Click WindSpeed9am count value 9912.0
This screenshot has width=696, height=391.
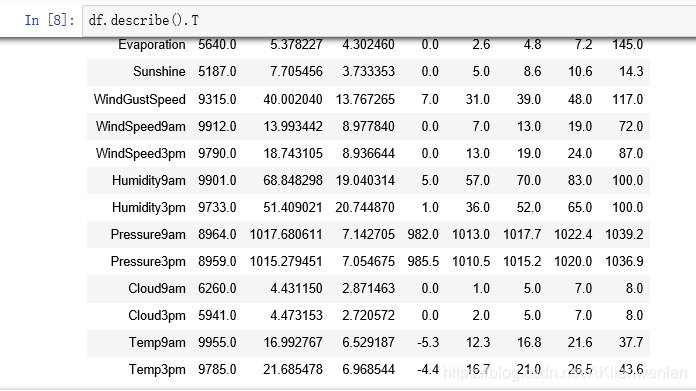[217, 126]
